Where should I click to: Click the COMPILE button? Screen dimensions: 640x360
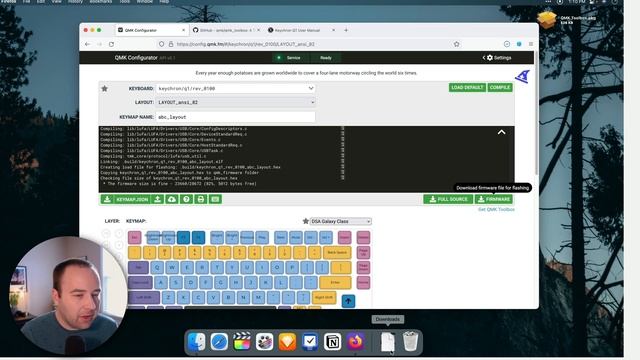[x=500, y=87]
